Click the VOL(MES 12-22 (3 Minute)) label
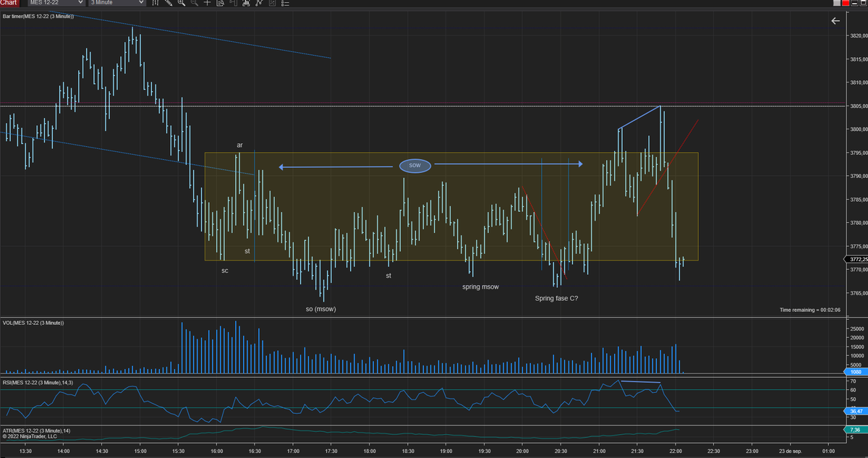Image resolution: width=868 pixels, height=458 pixels. point(33,322)
